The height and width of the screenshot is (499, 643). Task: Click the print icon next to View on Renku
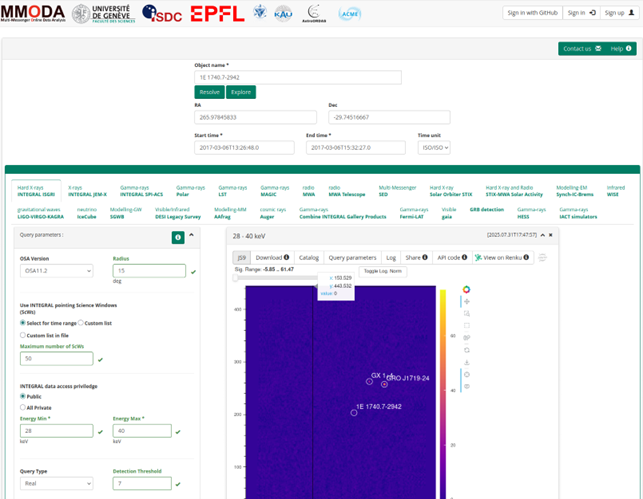point(543,258)
